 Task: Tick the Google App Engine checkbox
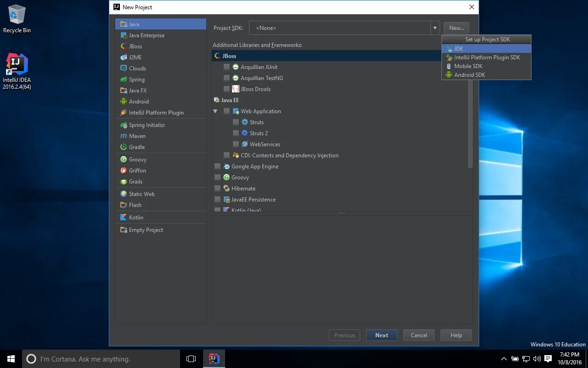click(x=217, y=167)
